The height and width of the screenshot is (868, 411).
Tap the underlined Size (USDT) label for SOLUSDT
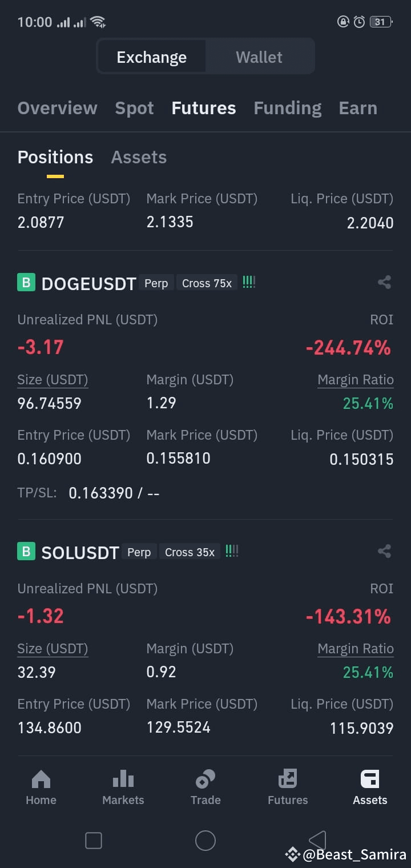click(53, 649)
